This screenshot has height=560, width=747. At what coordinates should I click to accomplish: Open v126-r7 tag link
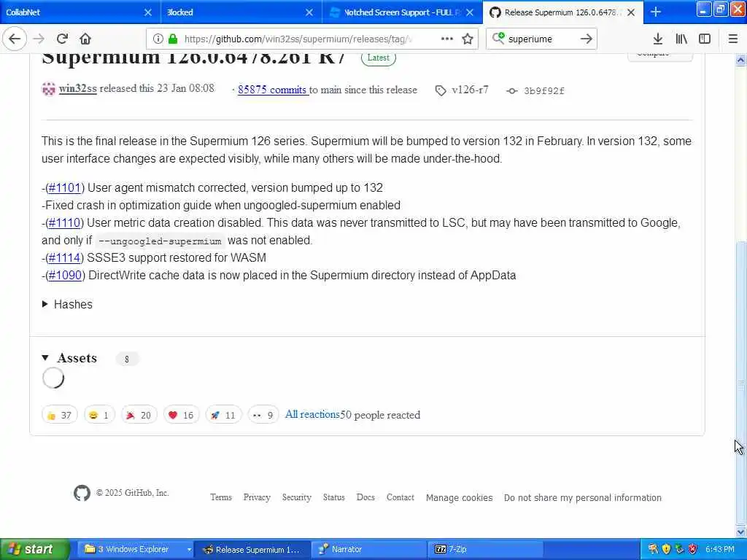pyautogui.click(x=470, y=90)
